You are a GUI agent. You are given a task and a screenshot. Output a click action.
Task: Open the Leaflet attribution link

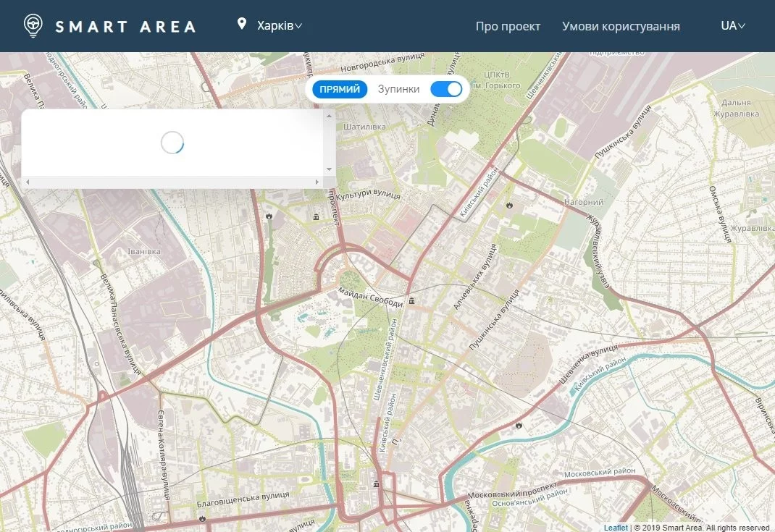(x=616, y=528)
